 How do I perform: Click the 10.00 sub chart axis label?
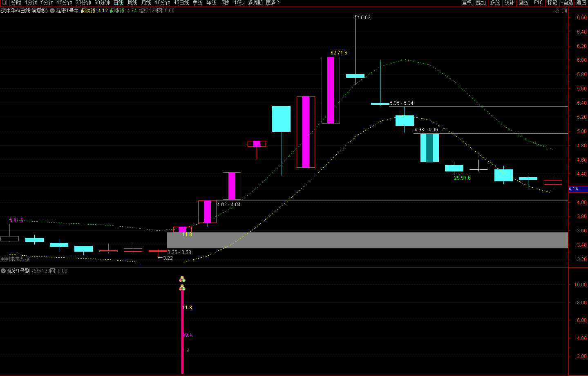tap(580, 285)
